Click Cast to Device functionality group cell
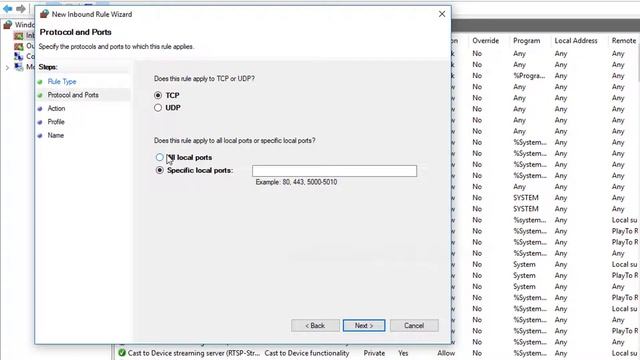The height and width of the screenshot is (360, 640). coord(307,353)
